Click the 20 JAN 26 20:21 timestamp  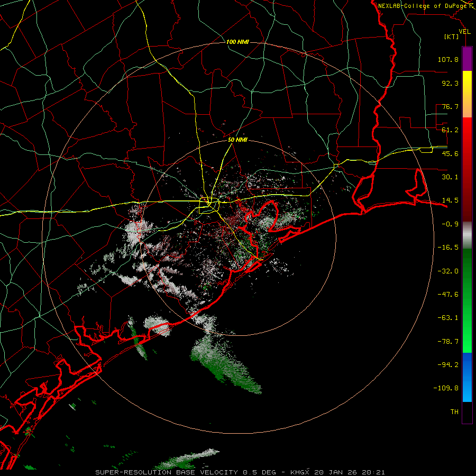(x=350, y=472)
